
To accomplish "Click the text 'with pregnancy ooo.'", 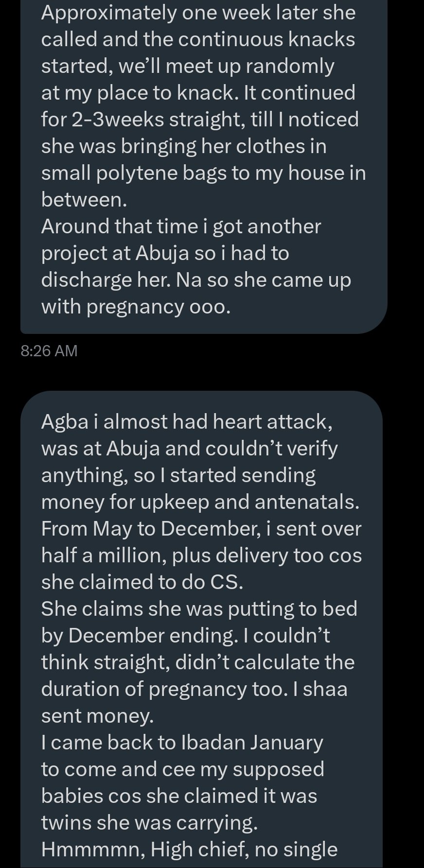I will point(136,307).
